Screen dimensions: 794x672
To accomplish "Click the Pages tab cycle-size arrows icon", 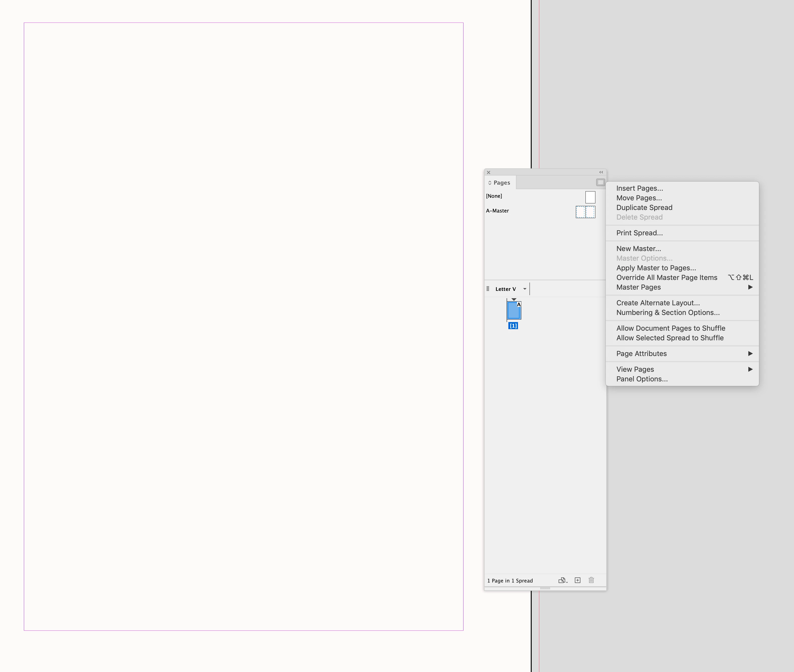I will coord(490,183).
